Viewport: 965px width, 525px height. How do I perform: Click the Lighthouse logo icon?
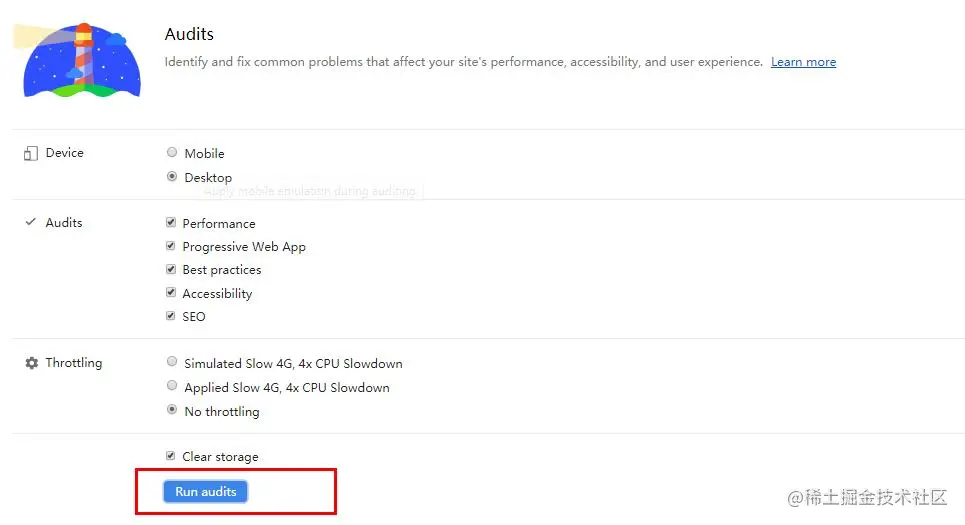80,60
